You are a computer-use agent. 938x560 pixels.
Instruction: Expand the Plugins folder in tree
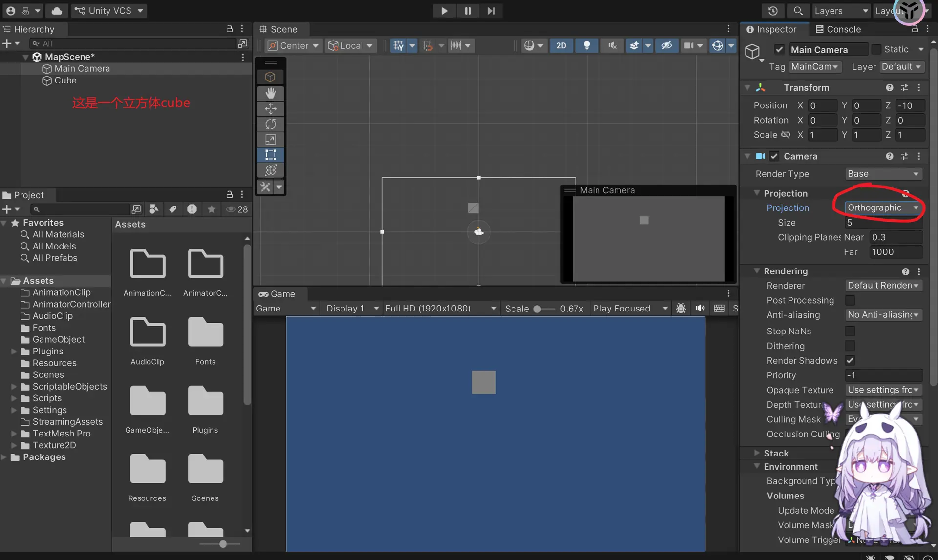click(14, 351)
